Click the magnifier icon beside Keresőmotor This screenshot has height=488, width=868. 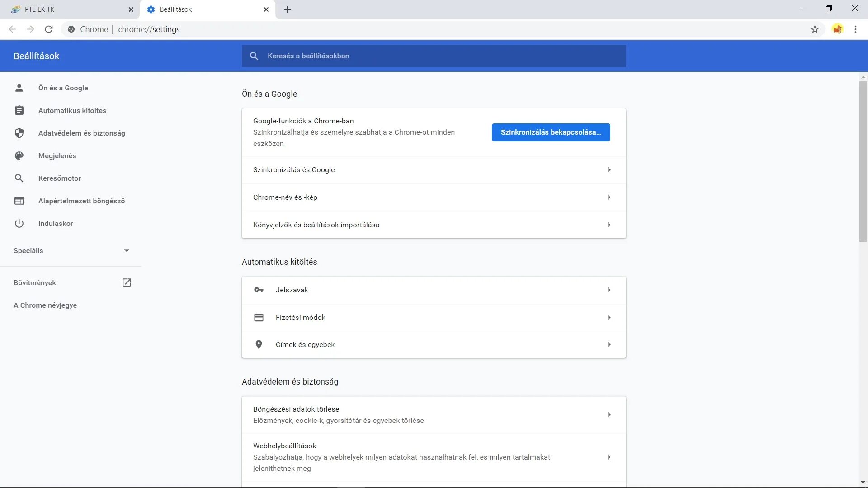pyautogui.click(x=19, y=178)
